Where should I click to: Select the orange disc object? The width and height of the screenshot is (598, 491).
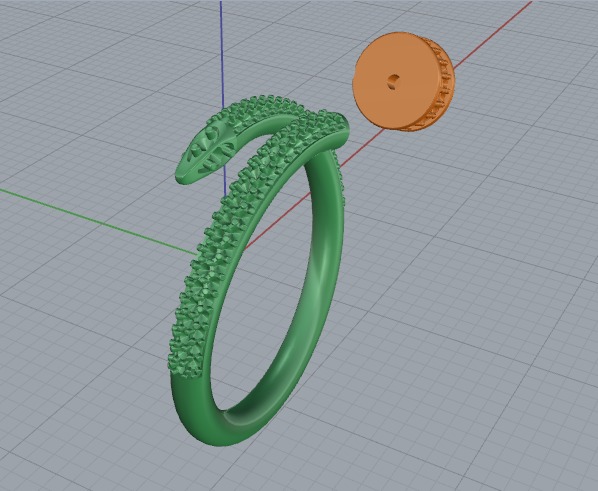tap(403, 82)
